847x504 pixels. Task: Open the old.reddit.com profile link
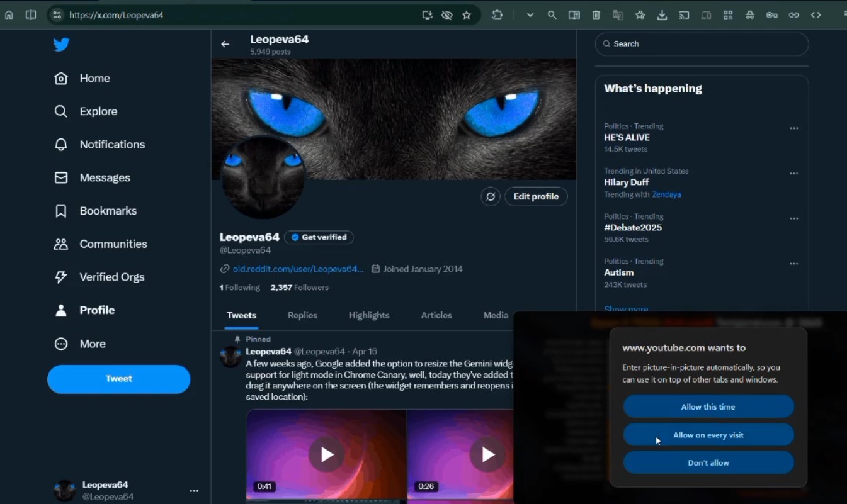click(298, 269)
